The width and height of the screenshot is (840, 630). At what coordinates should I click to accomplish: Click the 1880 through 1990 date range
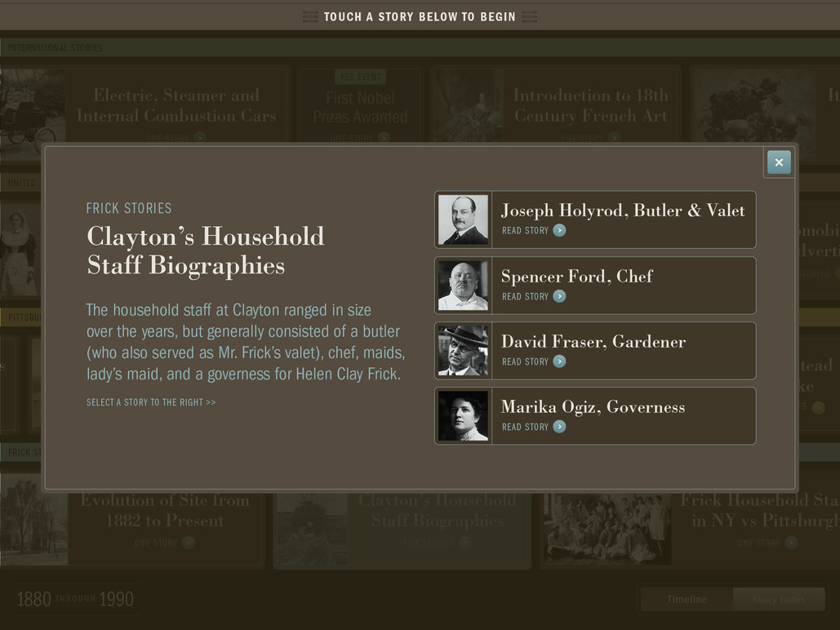click(x=75, y=599)
